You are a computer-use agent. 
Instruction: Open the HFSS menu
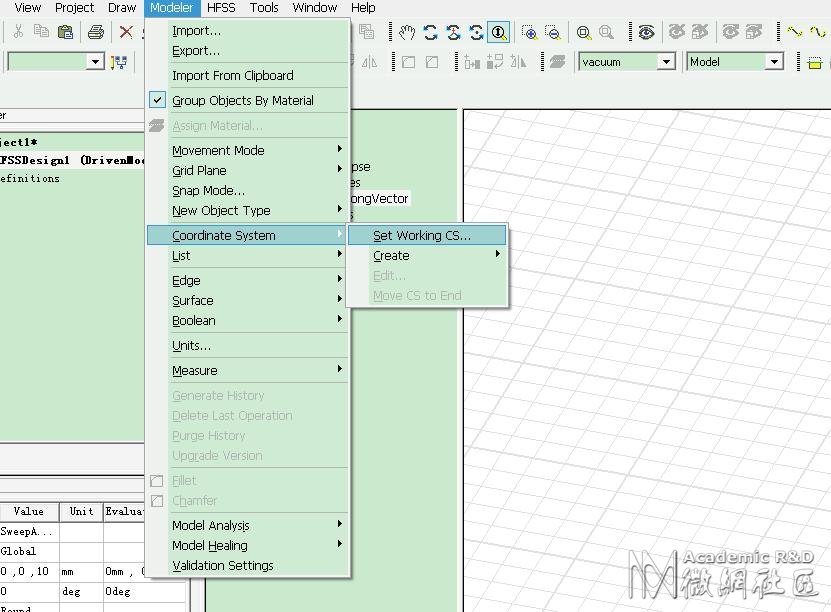(221, 8)
